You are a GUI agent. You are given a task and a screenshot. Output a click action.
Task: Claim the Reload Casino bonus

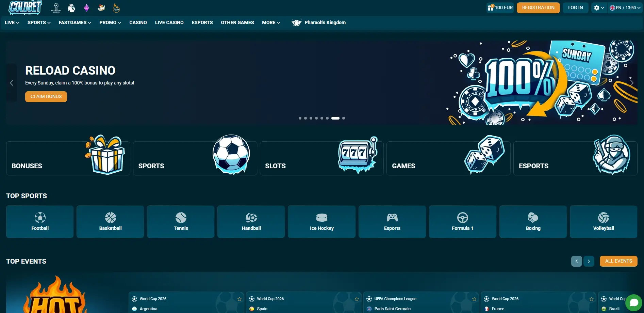point(46,97)
